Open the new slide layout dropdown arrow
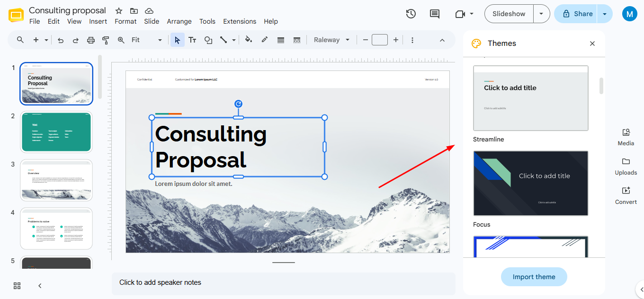644x299 pixels. pyautogui.click(x=46, y=40)
